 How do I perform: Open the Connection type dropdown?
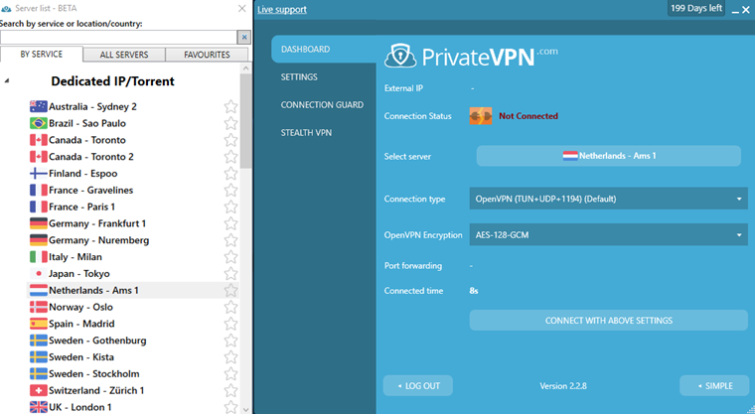(609, 199)
